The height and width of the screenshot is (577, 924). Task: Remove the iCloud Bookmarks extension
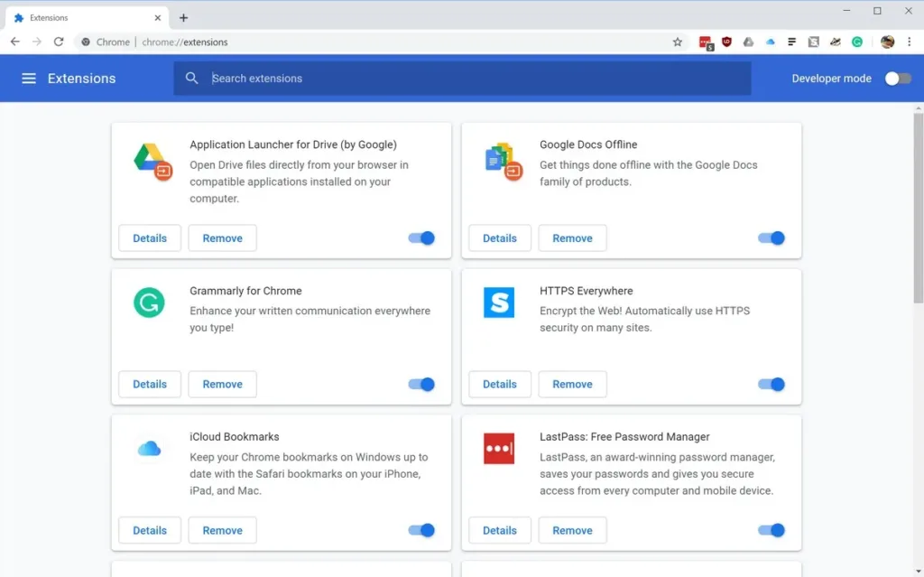pyautogui.click(x=222, y=530)
